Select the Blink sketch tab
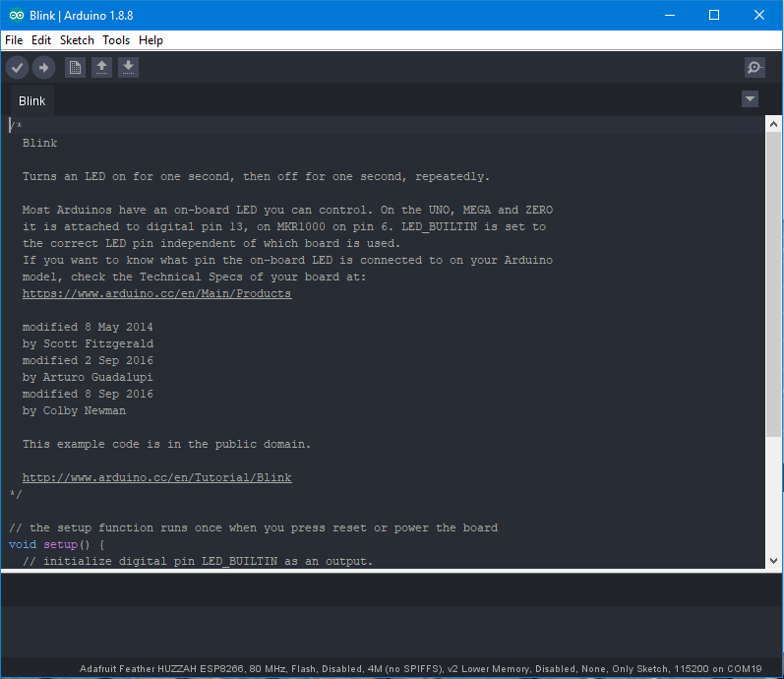 click(x=32, y=101)
